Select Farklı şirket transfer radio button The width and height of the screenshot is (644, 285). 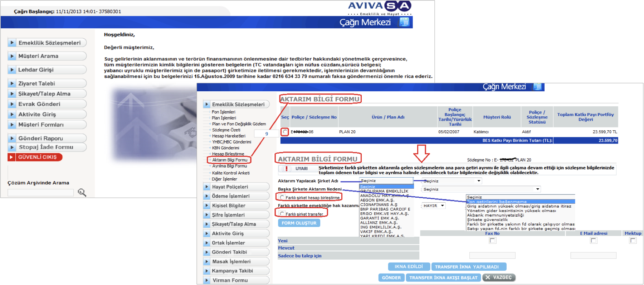pyautogui.click(x=282, y=214)
